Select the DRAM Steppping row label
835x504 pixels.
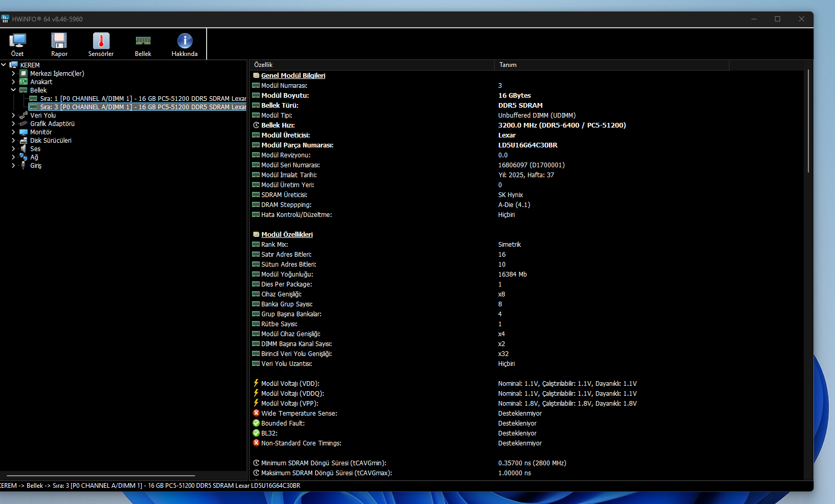click(286, 204)
